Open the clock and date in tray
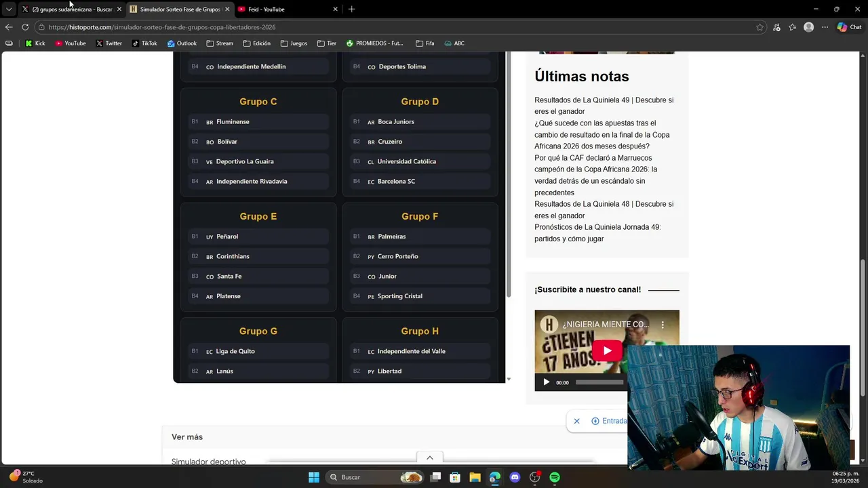This screenshot has height=488, width=868. point(846,477)
